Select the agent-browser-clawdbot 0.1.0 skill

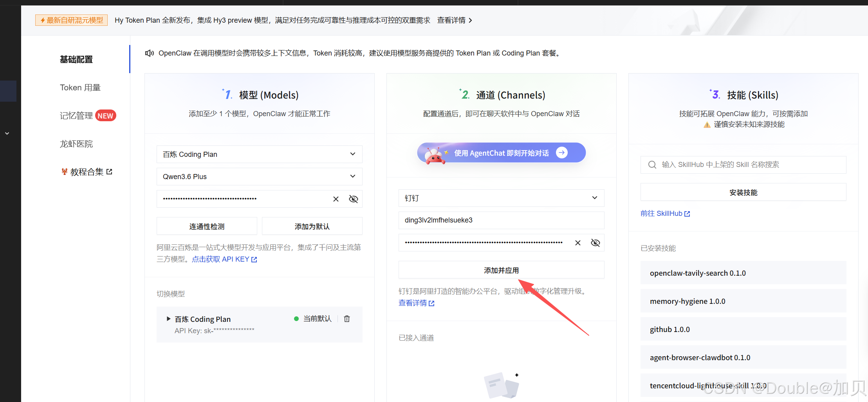[x=743, y=357]
